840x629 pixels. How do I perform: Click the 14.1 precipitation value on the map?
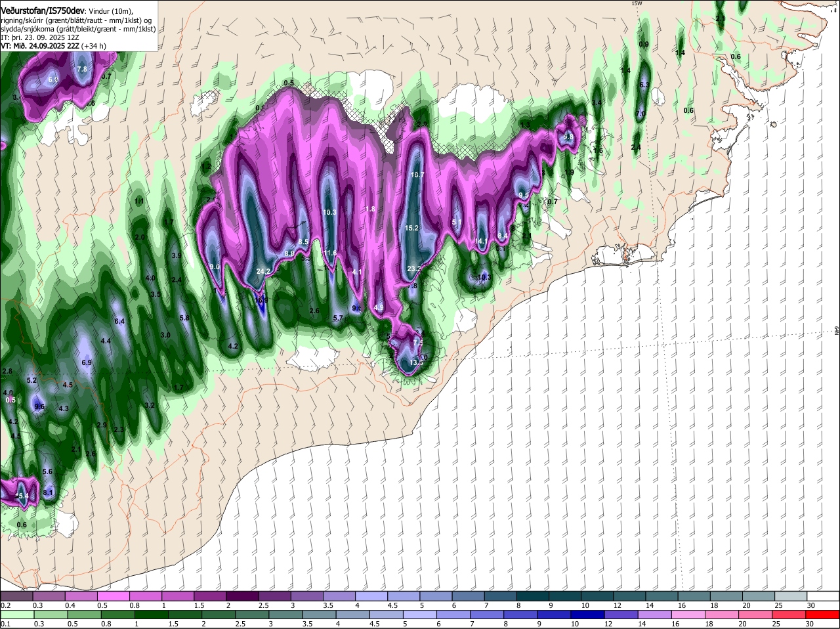tap(481, 242)
